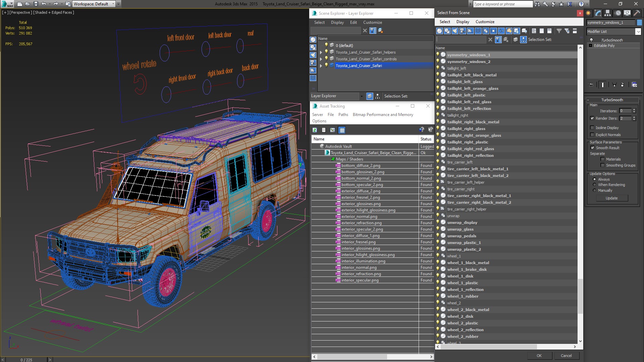Screen dimensions: 644x362
Task: Enable Isoline Display checkbox
Action: click(x=592, y=128)
